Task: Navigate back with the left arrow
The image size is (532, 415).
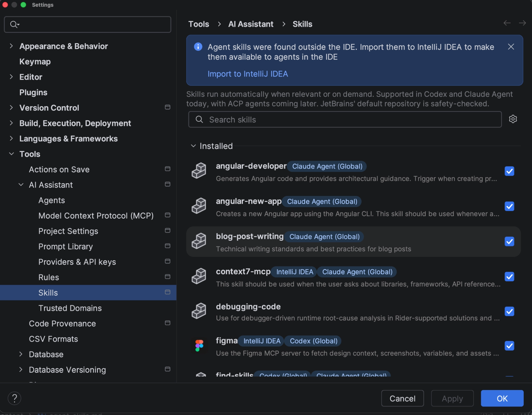Action: click(507, 23)
